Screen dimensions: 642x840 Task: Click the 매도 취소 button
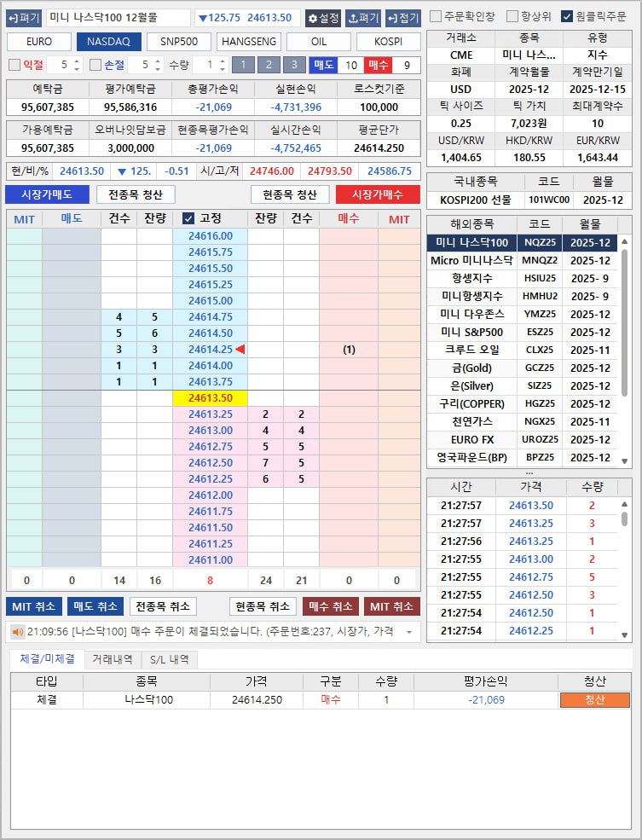(x=95, y=606)
